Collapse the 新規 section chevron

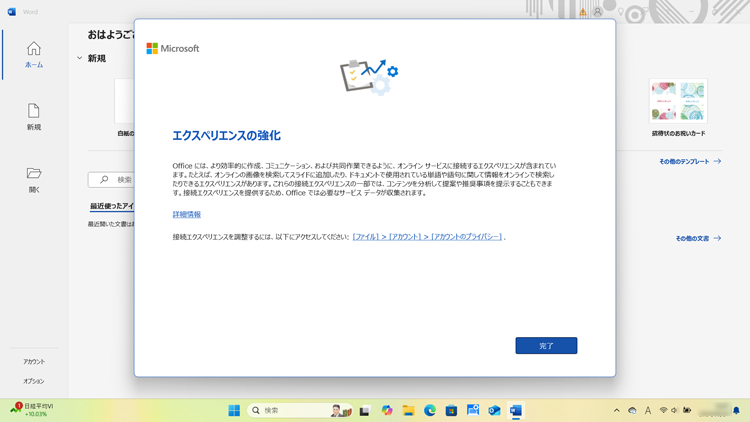point(80,59)
